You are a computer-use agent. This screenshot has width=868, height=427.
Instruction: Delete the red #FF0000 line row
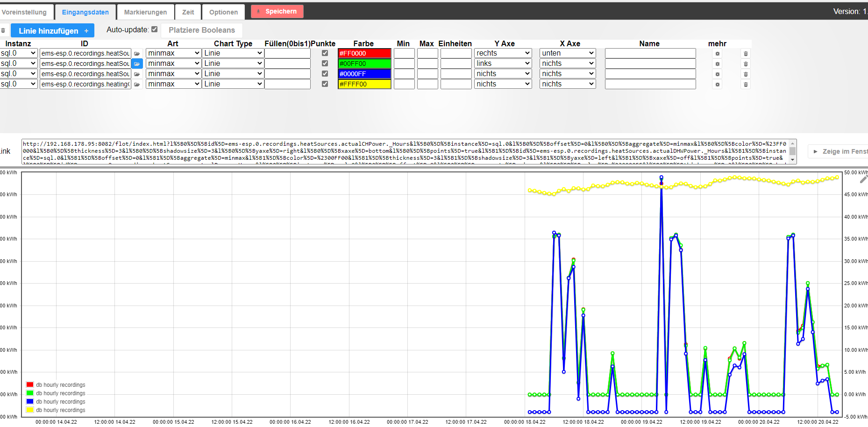pos(746,54)
